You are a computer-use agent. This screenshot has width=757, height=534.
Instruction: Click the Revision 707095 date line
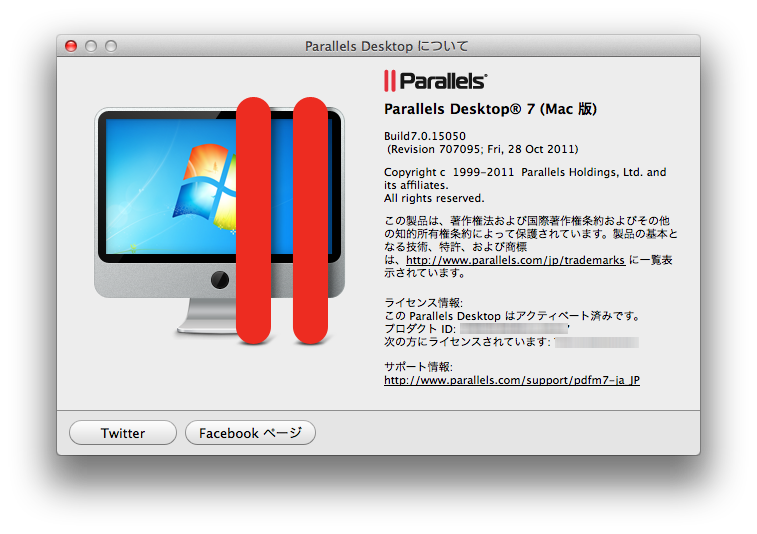point(482,149)
